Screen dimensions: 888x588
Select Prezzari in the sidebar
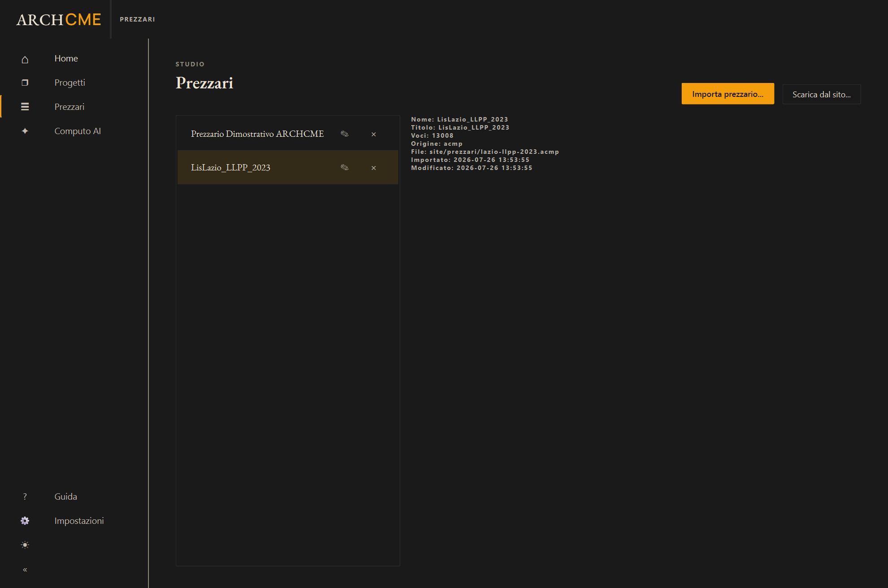pos(70,107)
